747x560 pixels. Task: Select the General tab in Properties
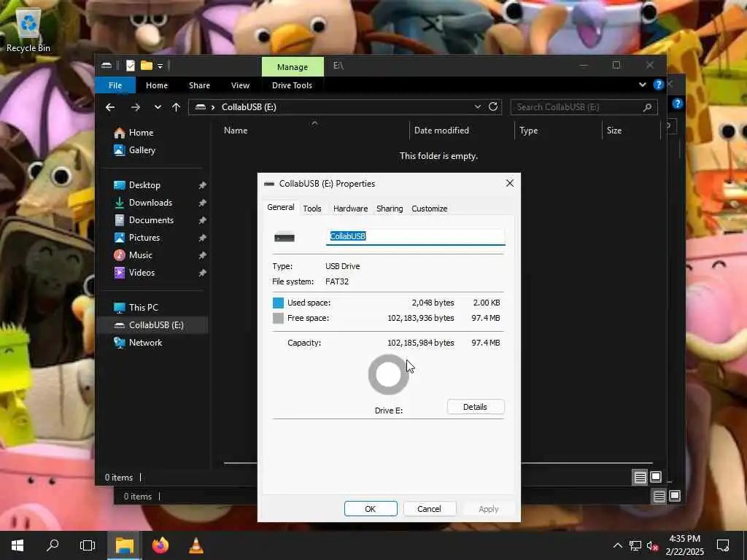(281, 207)
